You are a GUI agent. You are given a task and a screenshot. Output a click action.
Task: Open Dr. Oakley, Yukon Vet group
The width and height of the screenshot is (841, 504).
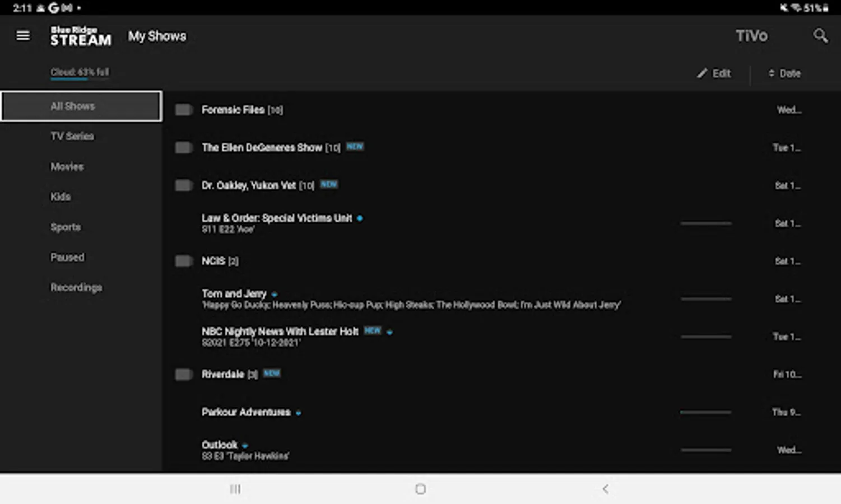258,185
